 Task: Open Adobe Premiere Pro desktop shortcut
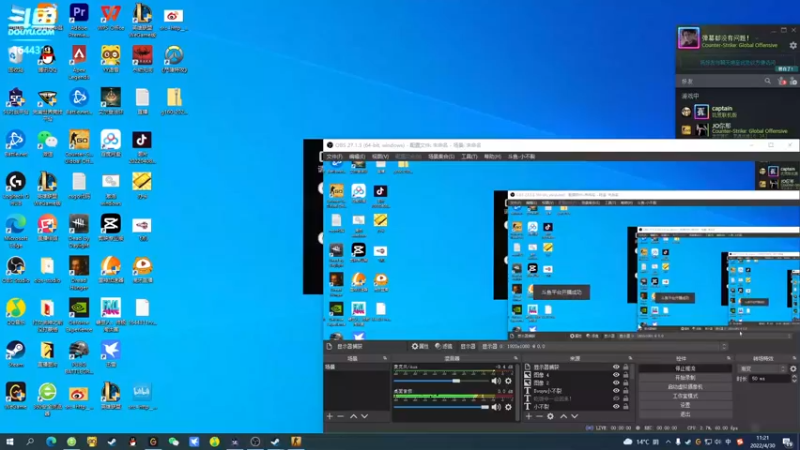(x=79, y=20)
